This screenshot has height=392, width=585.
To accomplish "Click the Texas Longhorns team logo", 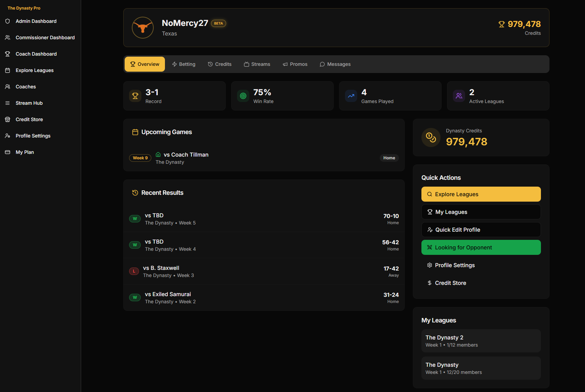I will coord(142,28).
